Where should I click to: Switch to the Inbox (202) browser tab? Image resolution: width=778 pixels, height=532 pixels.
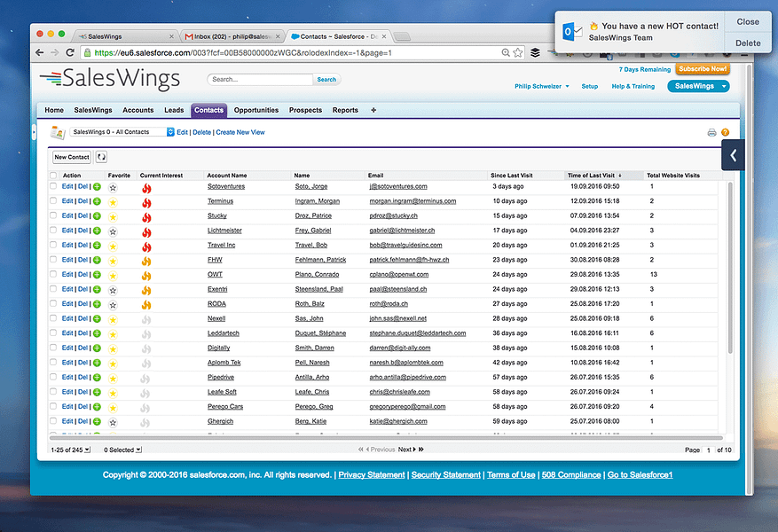(232, 36)
